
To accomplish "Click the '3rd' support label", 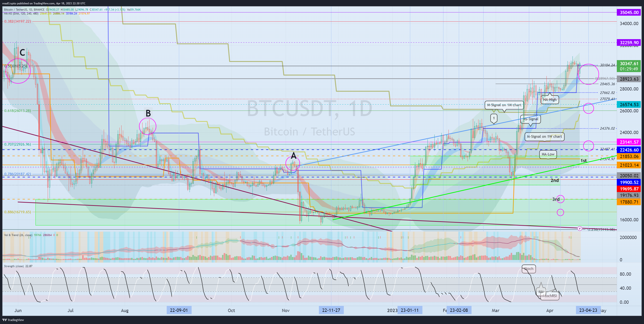I will pos(556,199).
